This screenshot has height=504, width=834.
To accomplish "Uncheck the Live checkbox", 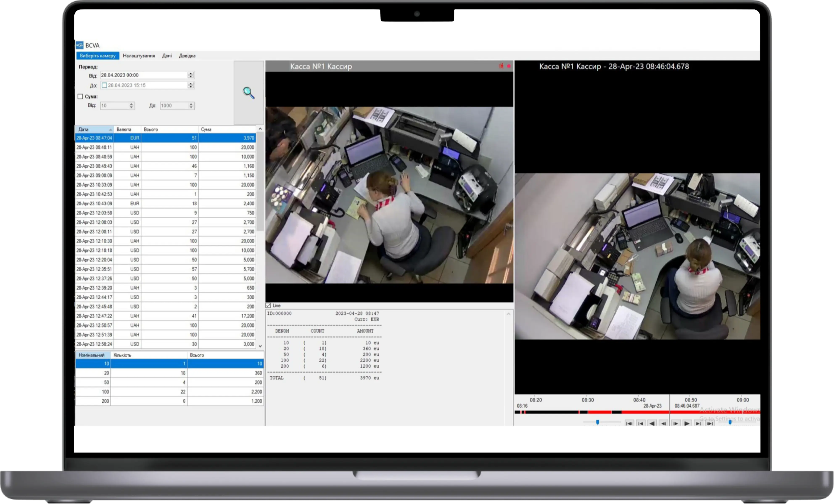I will pos(268,305).
